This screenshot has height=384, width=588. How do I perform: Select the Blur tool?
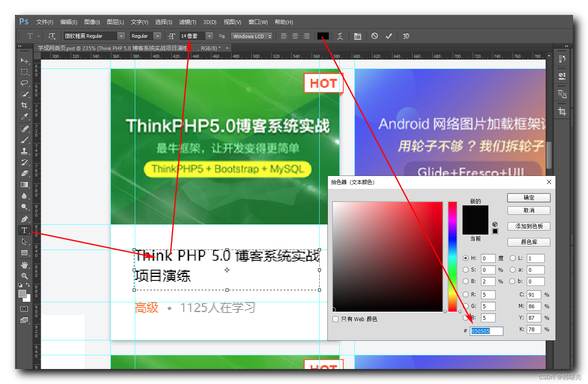(24, 196)
